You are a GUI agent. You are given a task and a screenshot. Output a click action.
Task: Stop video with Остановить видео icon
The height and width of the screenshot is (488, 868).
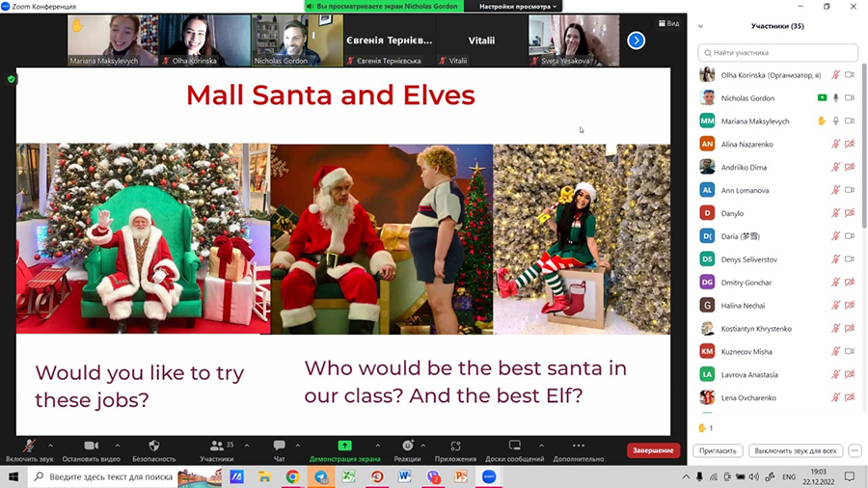[x=92, y=446]
